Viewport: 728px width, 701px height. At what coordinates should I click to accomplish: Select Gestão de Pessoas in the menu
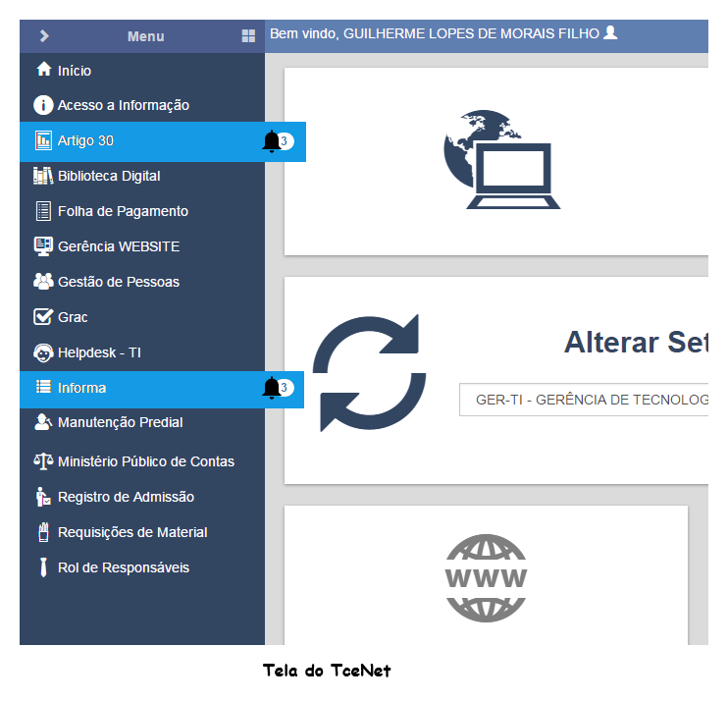119,282
